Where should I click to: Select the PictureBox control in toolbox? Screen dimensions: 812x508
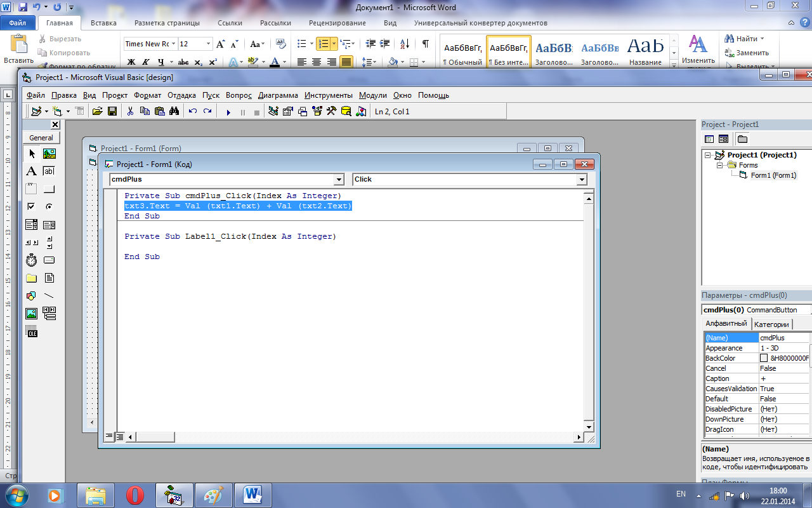[x=49, y=154]
